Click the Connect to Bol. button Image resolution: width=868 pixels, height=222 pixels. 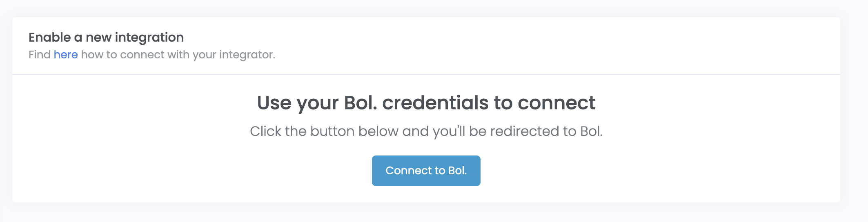(426, 171)
